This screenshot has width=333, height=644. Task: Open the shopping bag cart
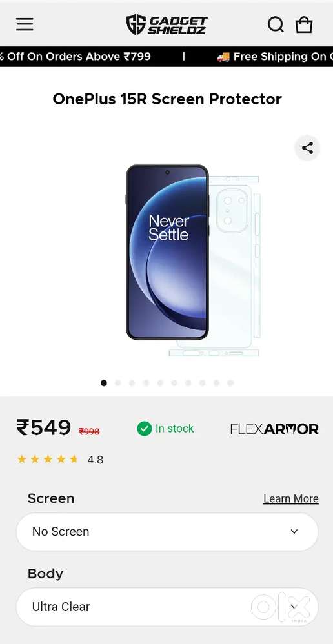click(304, 24)
